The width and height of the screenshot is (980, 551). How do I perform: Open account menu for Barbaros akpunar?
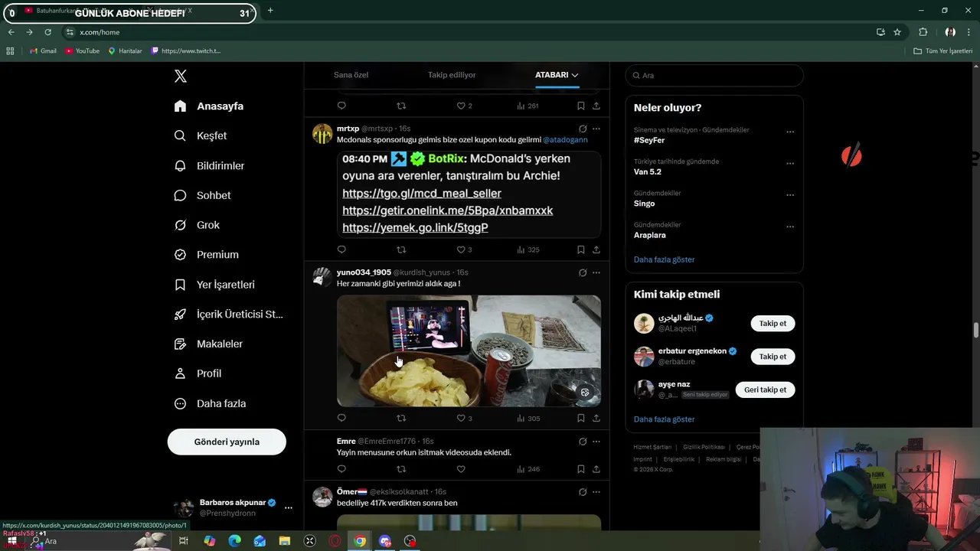pos(233,507)
